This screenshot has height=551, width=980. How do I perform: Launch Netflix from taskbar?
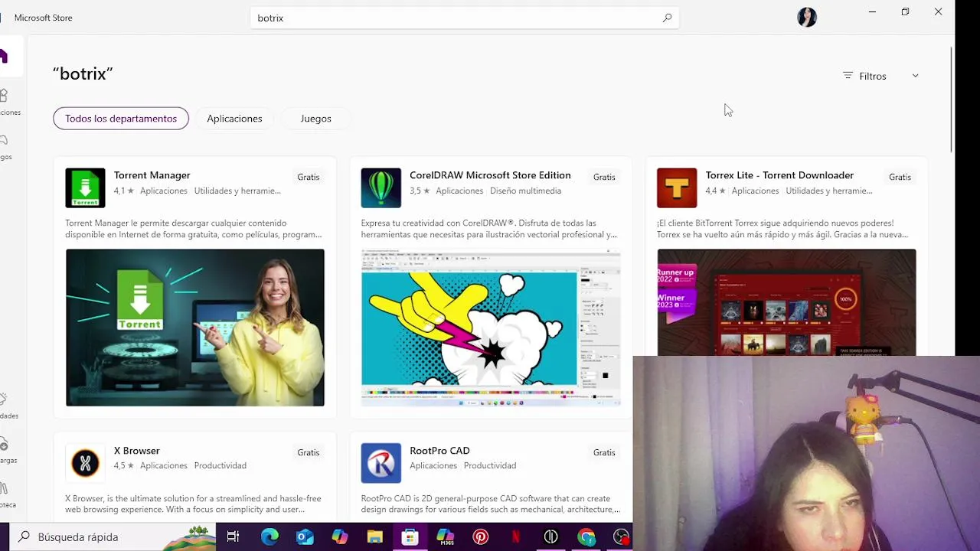tap(515, 536)
